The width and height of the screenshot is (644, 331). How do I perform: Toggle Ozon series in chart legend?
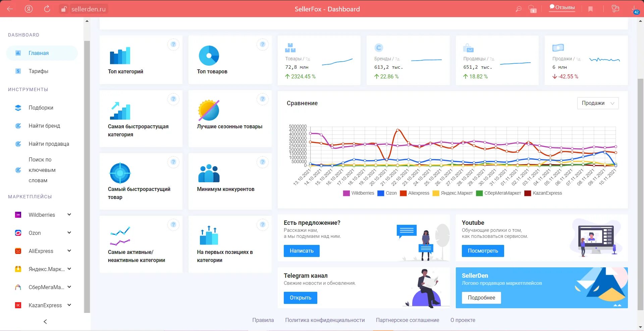[387, 193]
